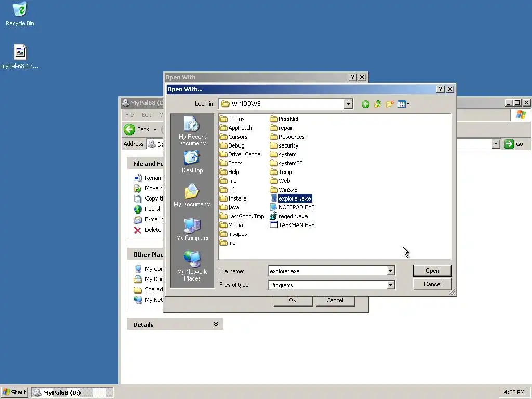Create a new folder in WINDOWS
Image resolution: width=532 pixels, height=399 pixels.
tap(390, 104)
